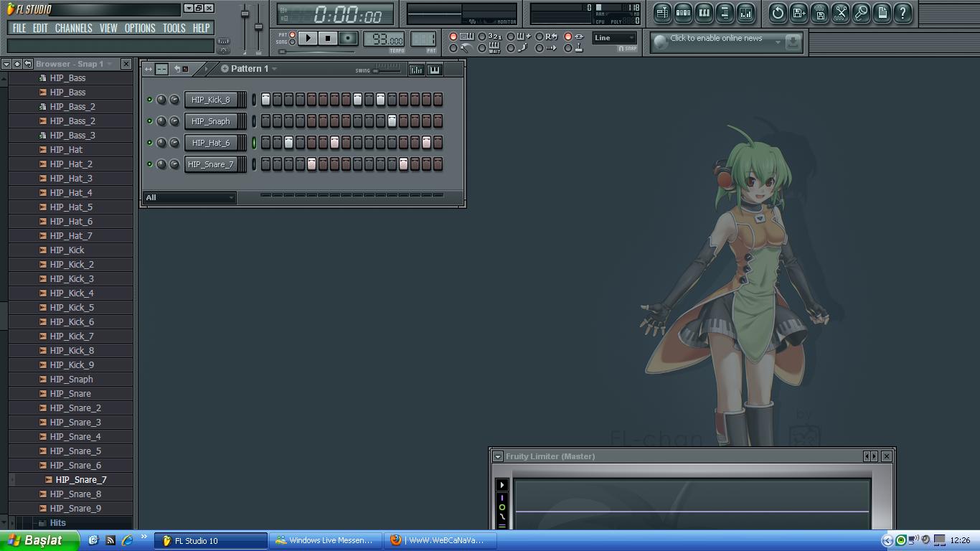Open the Playlist view from toolbar
This screenshot has height=551, width=980.
click(x=662, y=13)
